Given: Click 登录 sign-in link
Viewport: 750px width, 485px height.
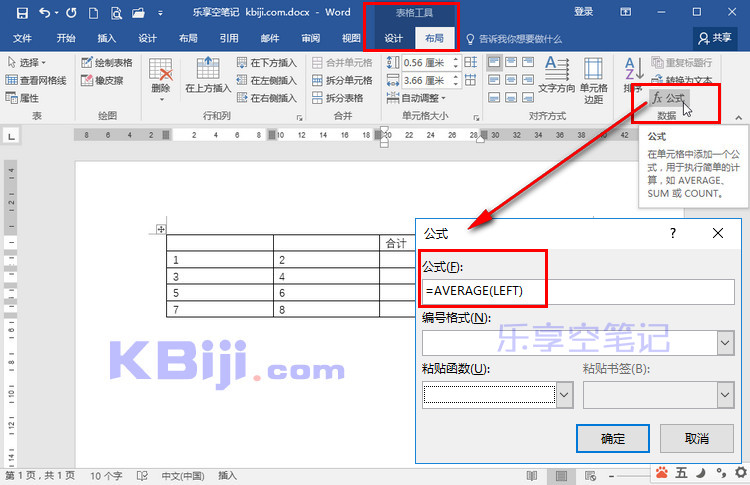Looking at the screenshot, I should pyautogui.click(x=583, y=12).
